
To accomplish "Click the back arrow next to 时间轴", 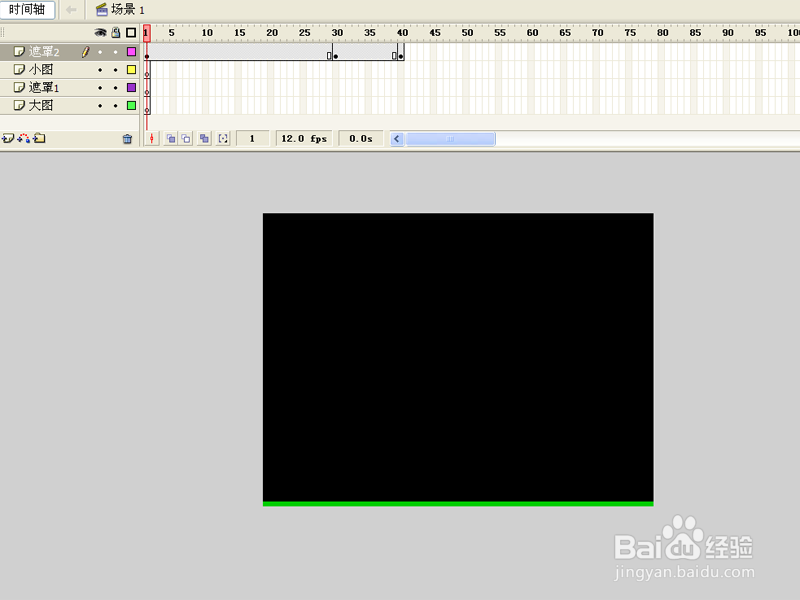I will (71, 10).
